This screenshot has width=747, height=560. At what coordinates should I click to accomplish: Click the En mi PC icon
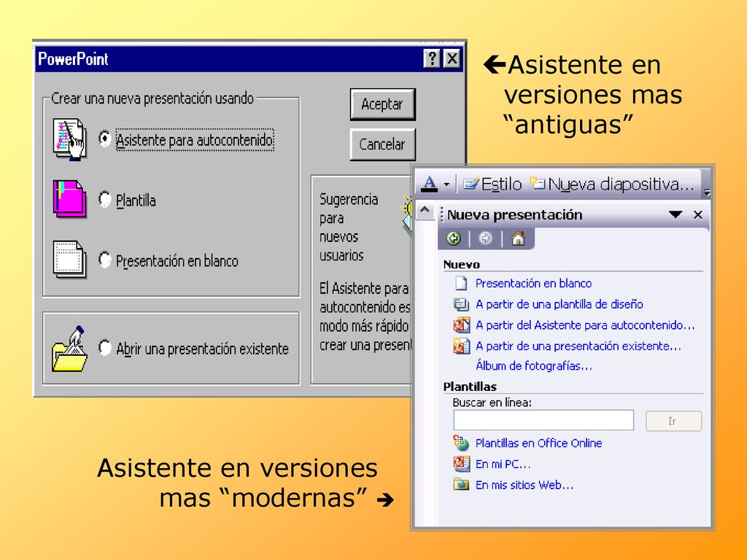461,463
